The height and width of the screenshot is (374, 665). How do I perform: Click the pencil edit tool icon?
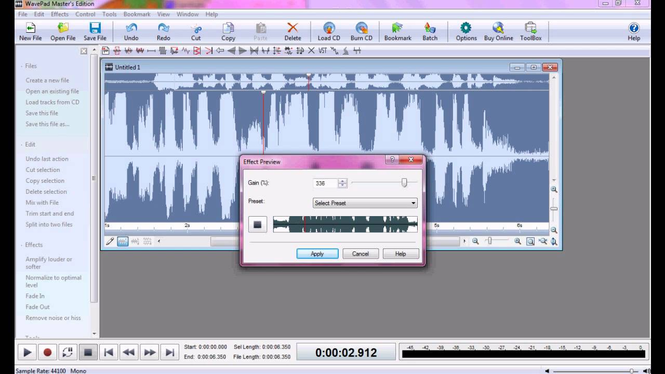pyautogui.click(x=110, y=241)
